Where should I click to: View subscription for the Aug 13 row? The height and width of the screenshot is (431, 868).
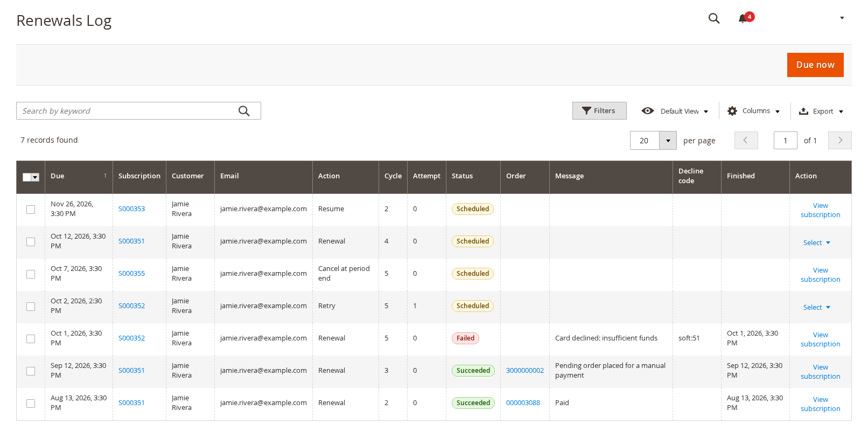pos(820,404)
